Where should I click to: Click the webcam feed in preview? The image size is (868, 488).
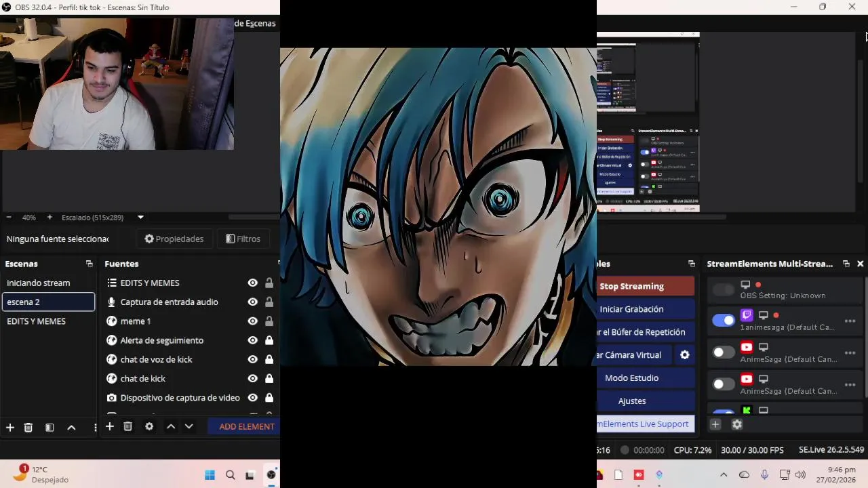[117, 84]
